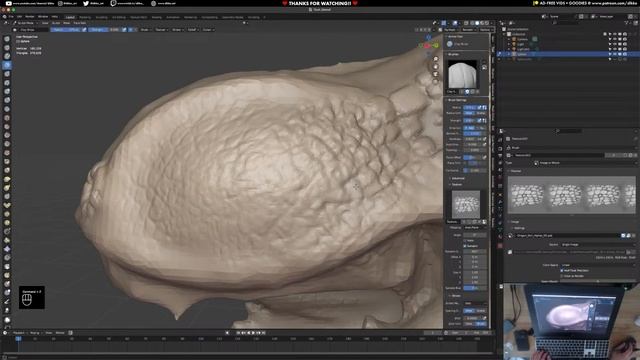Open Playback popover in timeline

(x=19, y=333)
